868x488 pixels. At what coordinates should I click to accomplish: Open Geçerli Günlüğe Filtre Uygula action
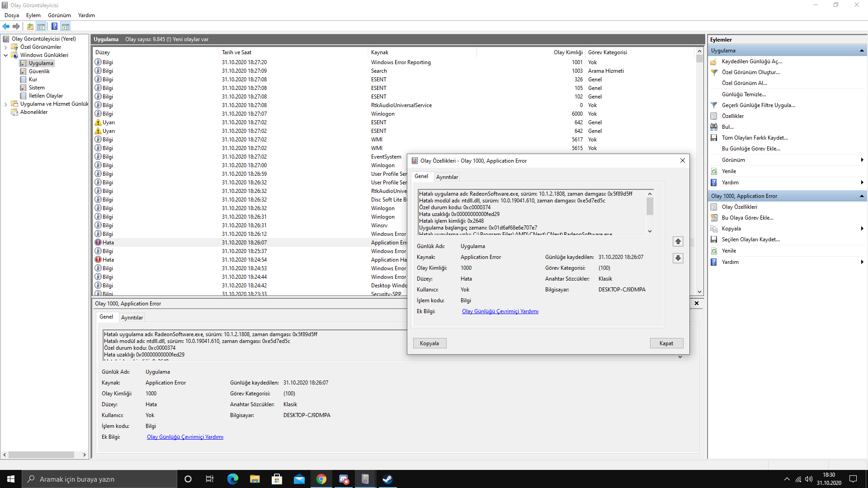(758, 105)
